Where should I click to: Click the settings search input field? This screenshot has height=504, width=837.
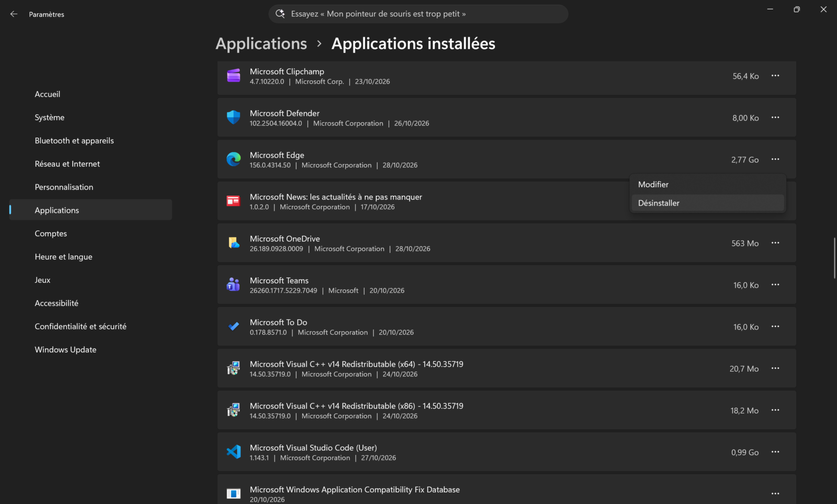[418, 14]
